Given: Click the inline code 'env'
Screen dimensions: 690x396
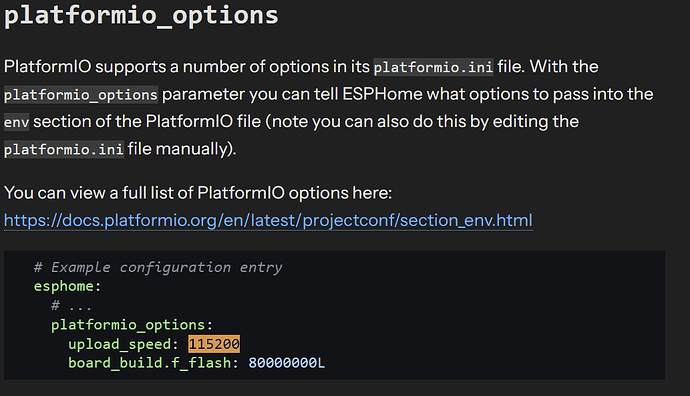Looking at the screenshot, I should pos(17,122).
